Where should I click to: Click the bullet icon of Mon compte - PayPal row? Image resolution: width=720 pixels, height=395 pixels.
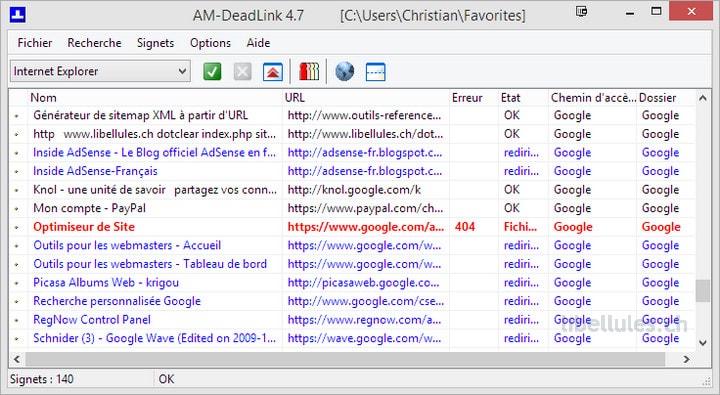17,209
